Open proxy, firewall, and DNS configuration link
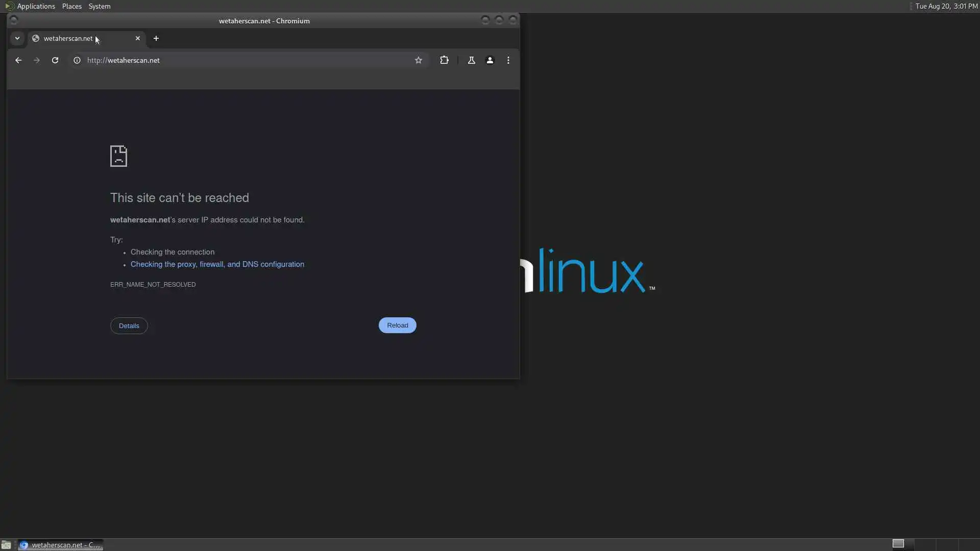Image resolution: width=980 pixels, height=551 pixels. pyautogui.click(x=217, y=264)
